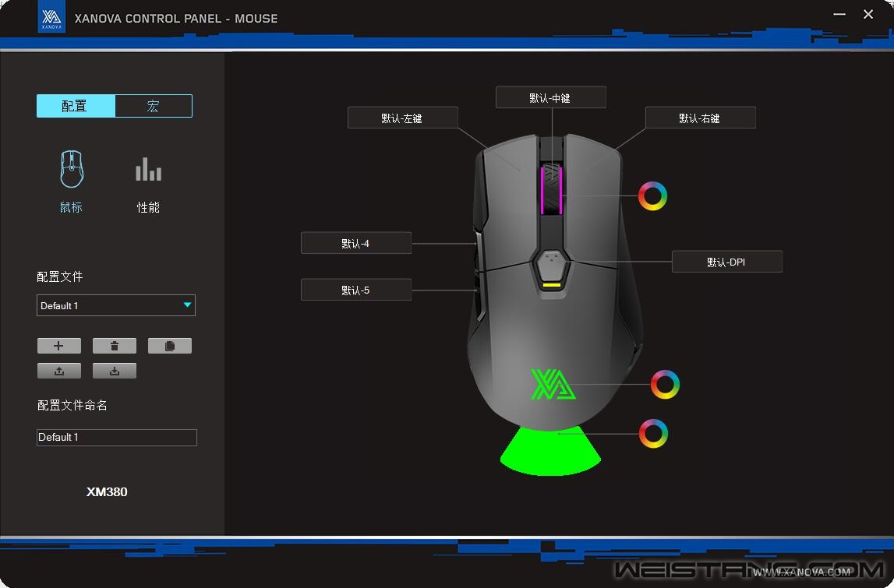Delete the profile using the trash icon
This screenshot has width=894, height=588.
114,346
